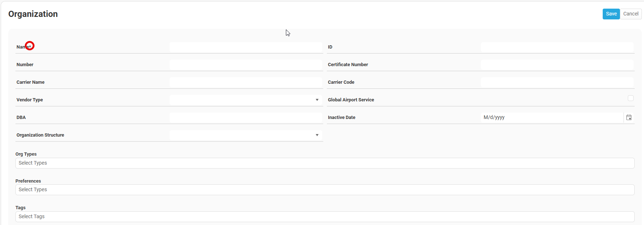Click the Inactive Date text input

coord(552,118)
